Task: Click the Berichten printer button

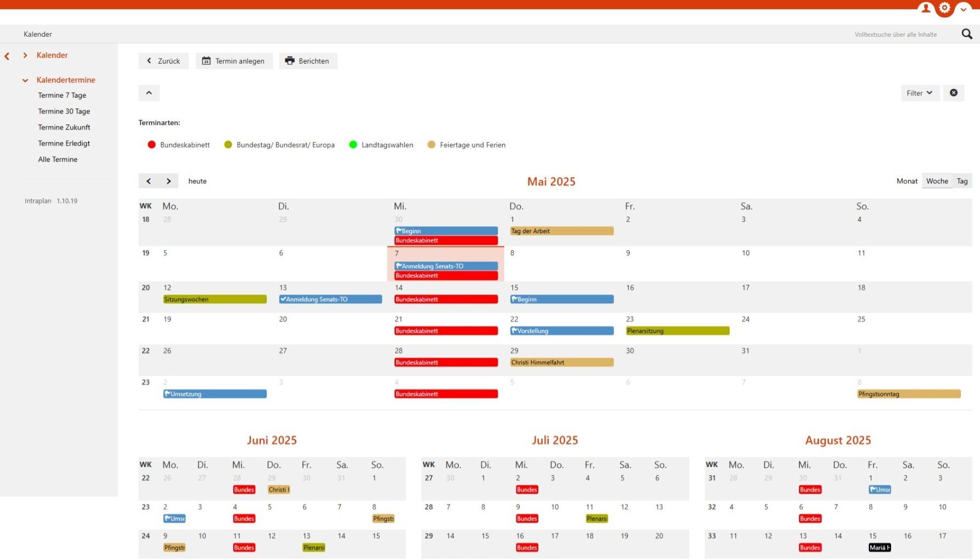Action: coord(308,61)
